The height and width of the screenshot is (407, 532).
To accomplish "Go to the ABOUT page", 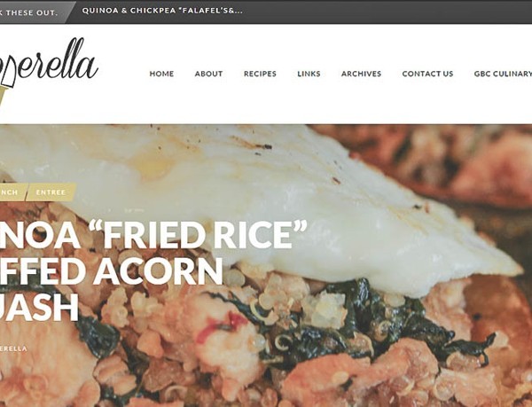I will 208,74.
